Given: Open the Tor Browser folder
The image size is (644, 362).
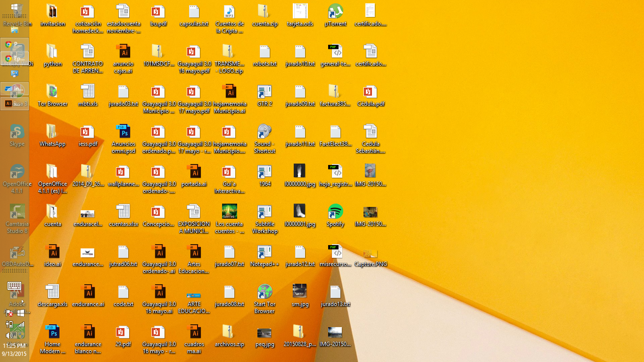Looking at the screenshot, I should (53, 95).
